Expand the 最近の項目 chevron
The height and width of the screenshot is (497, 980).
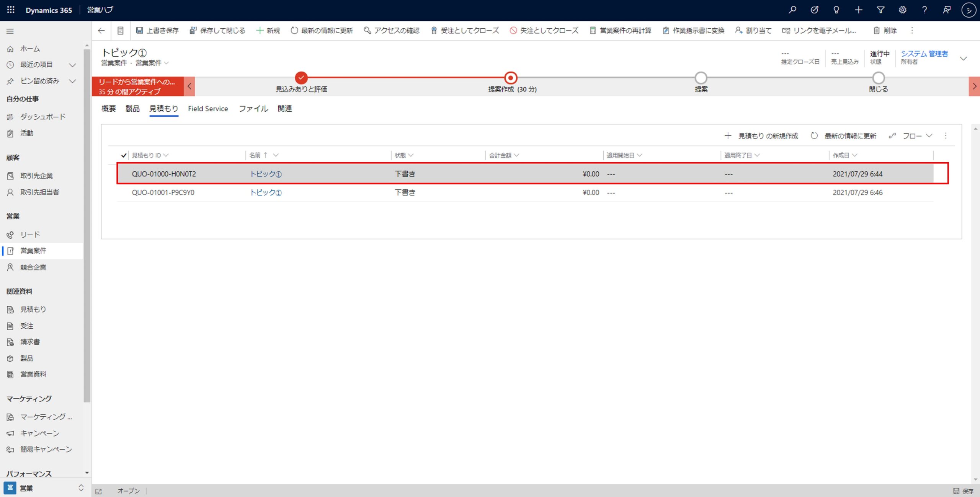72,65
